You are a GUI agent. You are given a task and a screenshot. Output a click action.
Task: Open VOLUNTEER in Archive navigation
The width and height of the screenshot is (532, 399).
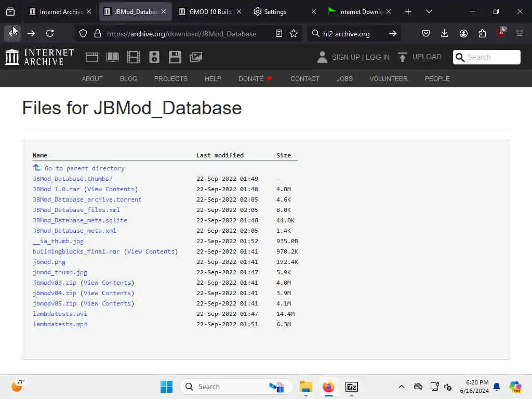click(x=389, y=79)
